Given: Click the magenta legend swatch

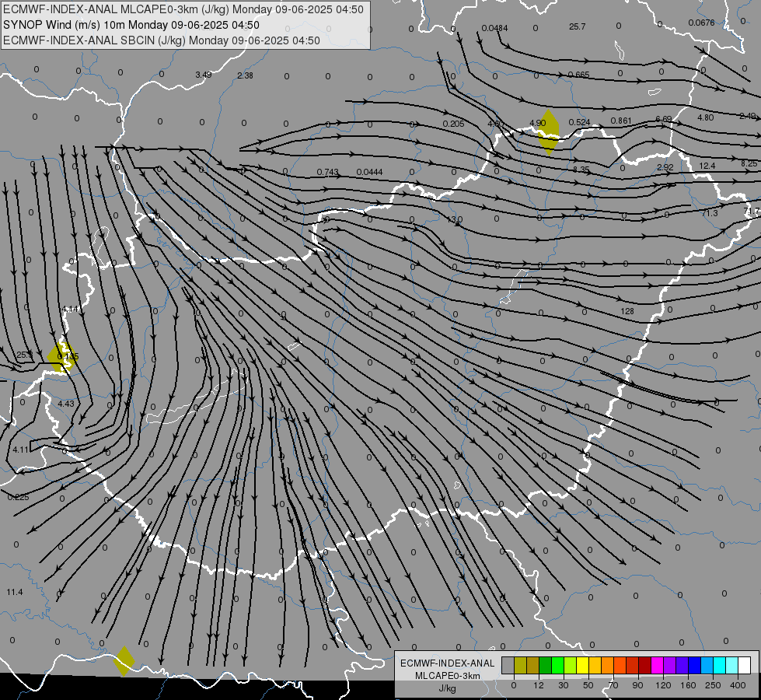Looking at the screenshot, I should (x=657, y=666).
